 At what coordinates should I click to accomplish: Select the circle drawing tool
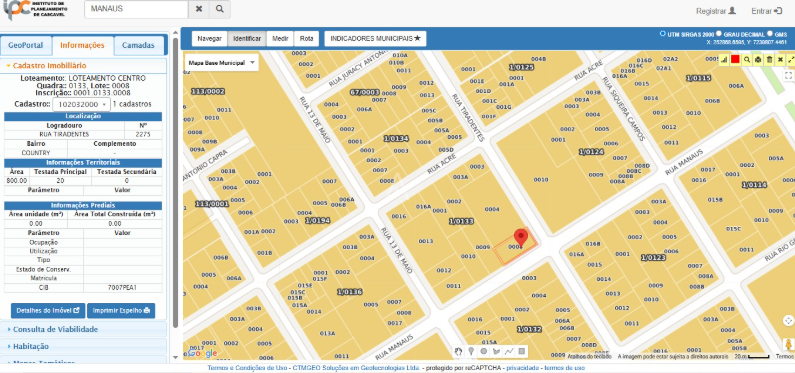[x=484, y=351]
